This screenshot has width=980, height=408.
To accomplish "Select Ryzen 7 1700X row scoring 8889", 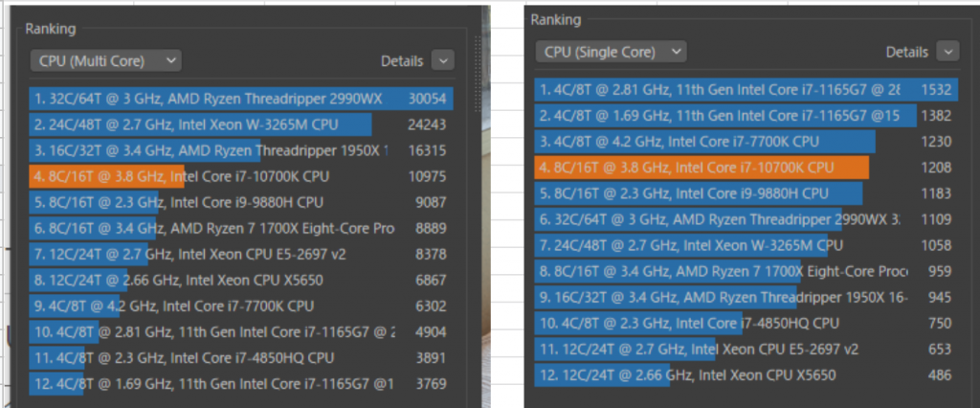I will [x=241, y=228].
